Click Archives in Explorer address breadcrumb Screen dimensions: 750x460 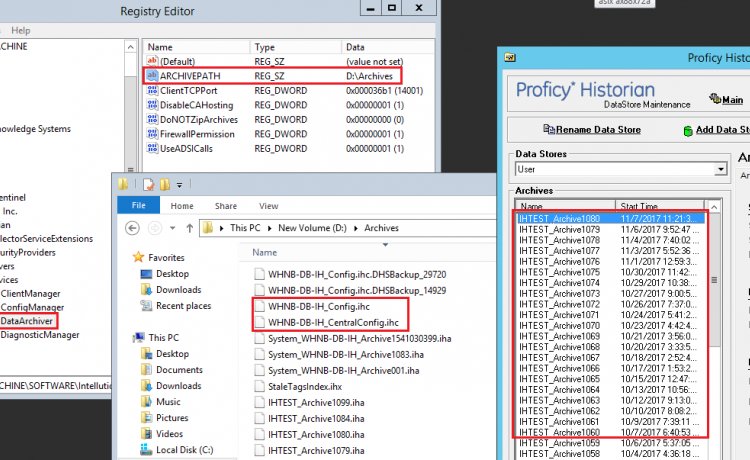click(381, 228)
